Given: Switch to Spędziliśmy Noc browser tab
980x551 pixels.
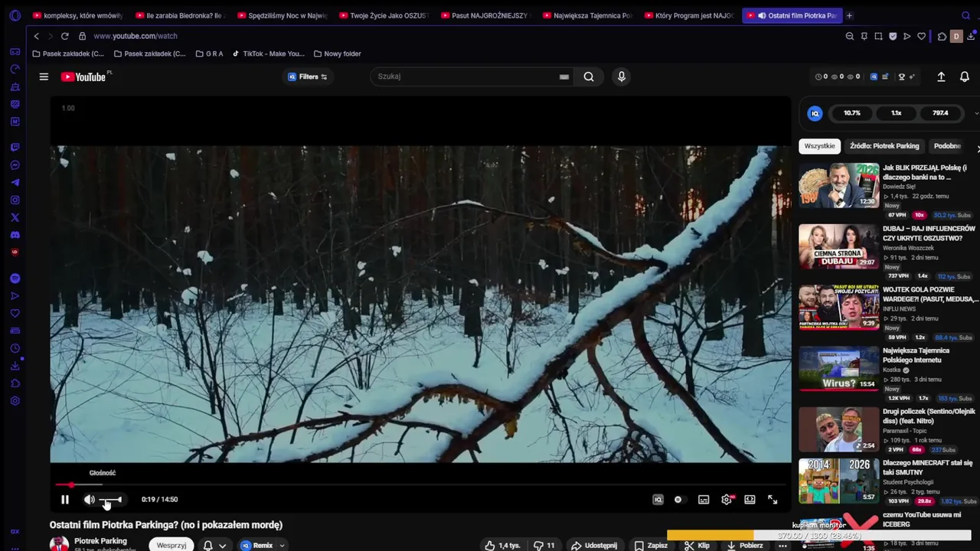Looking at the screenshot, I should click(x=282, y=15).
